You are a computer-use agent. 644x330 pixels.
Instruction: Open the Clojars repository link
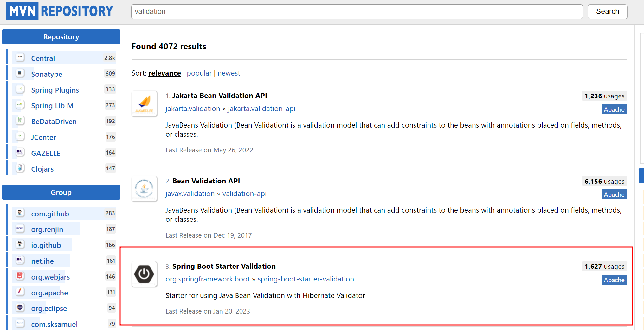[x=42, y=169]
